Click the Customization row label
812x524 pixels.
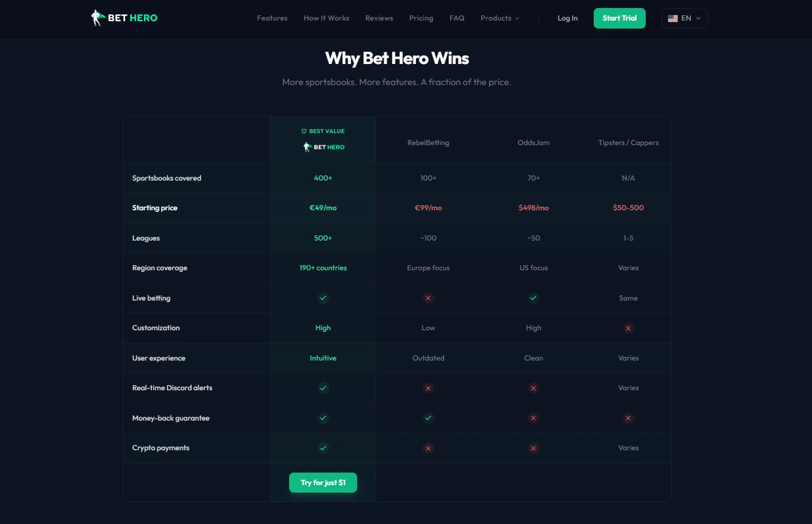point(155,328)
